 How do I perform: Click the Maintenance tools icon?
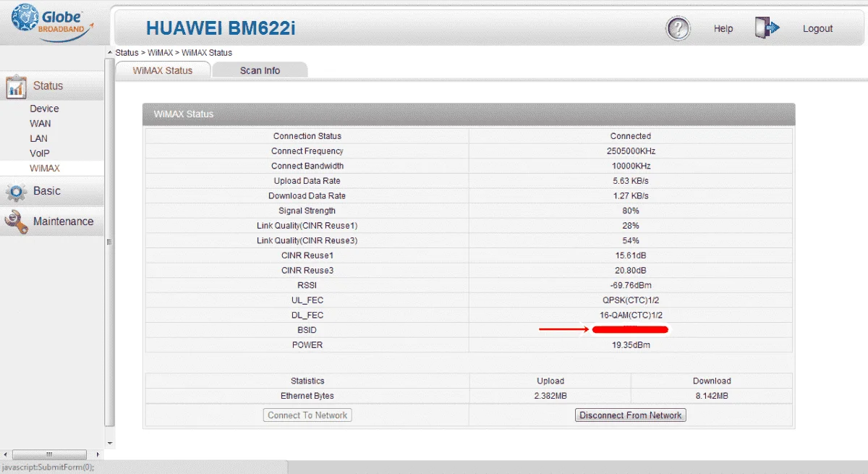[x=16, y=221]
